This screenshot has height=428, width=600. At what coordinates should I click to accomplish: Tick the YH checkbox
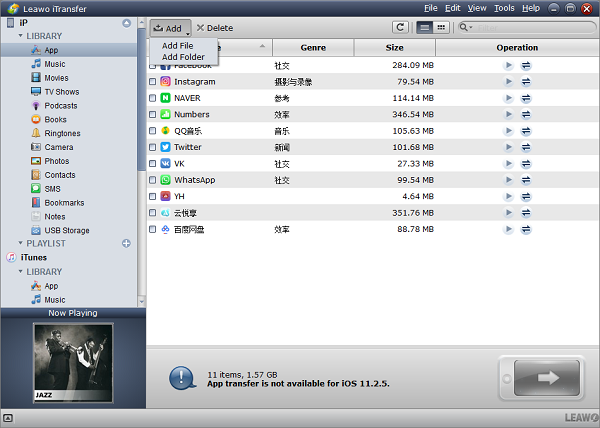click(x=152, y=196)
